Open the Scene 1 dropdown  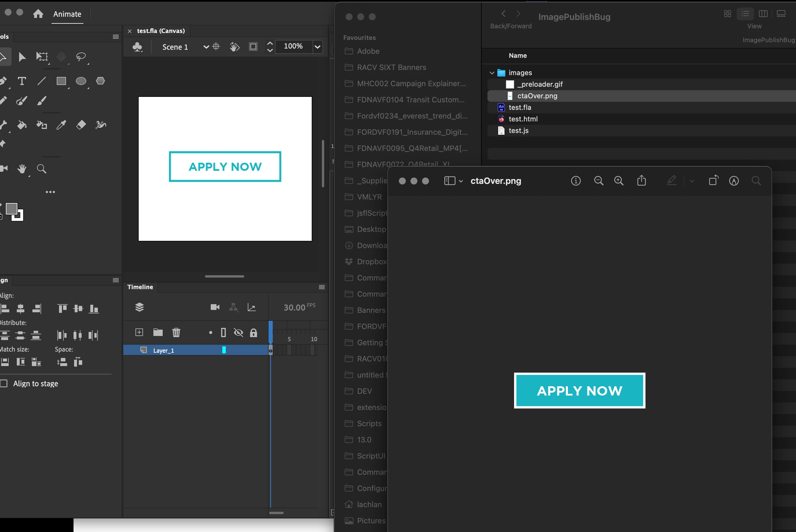[x=206, y=47]
